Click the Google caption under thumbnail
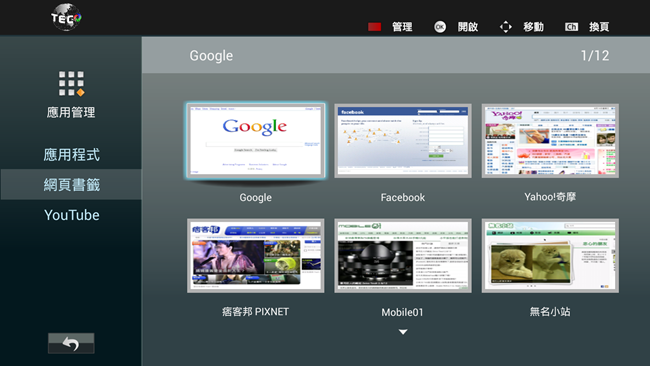Screen dimensions: 650x366 tap(255, 198)
